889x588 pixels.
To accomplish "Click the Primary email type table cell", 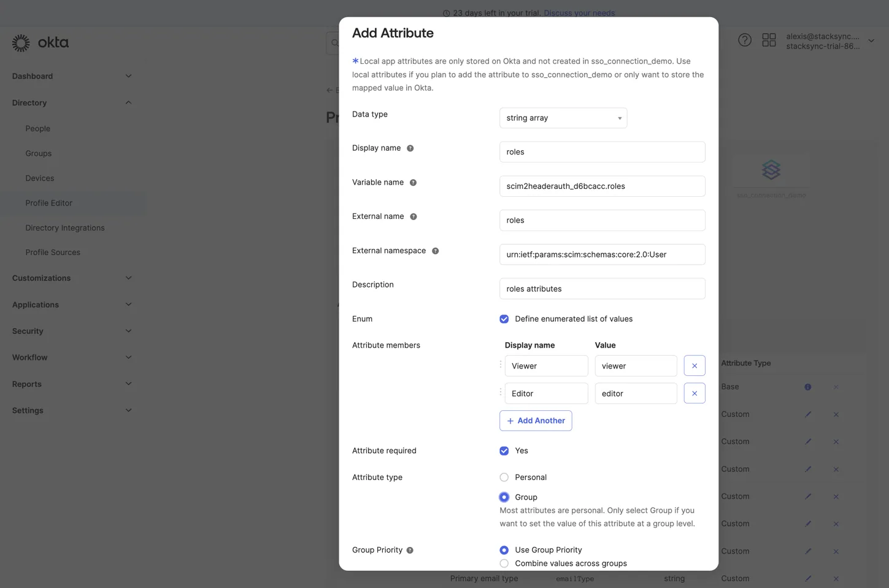I will pyautogui.click(x=484, y=578).
